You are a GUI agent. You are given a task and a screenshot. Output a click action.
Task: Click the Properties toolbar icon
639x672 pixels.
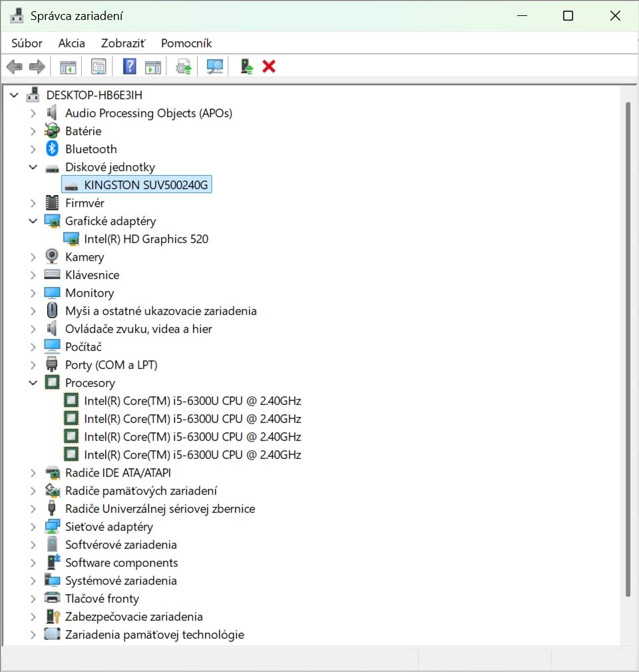coord(99,67)
